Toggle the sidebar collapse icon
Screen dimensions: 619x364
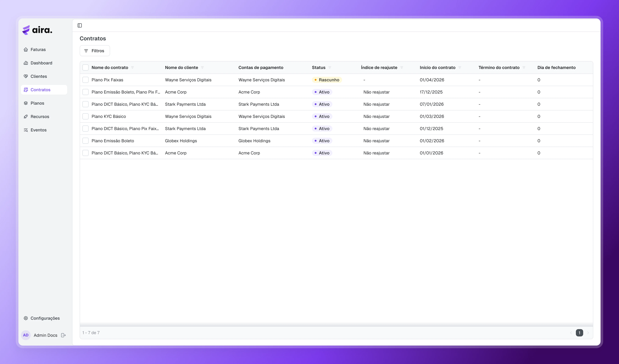coord(80,26)
